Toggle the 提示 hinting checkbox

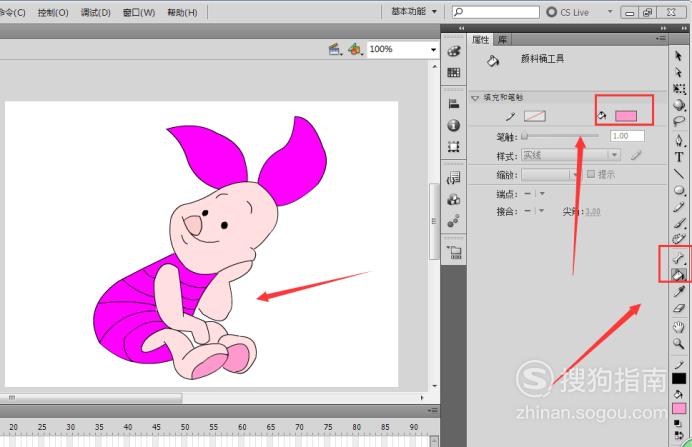pos(591,174)
